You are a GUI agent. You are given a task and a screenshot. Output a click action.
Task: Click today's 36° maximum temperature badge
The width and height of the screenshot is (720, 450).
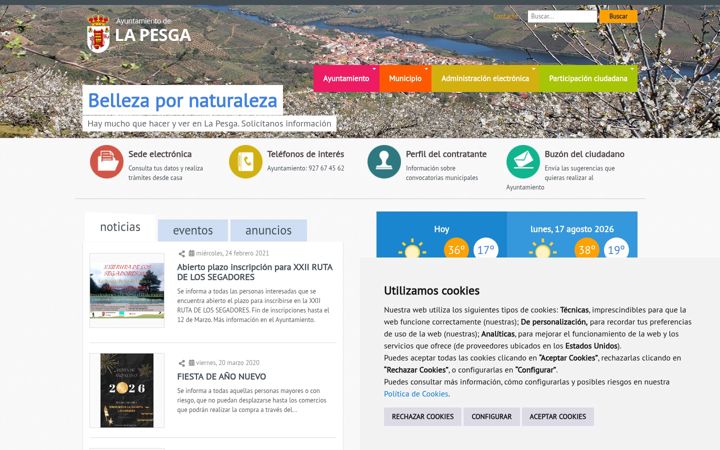point(456,249)
